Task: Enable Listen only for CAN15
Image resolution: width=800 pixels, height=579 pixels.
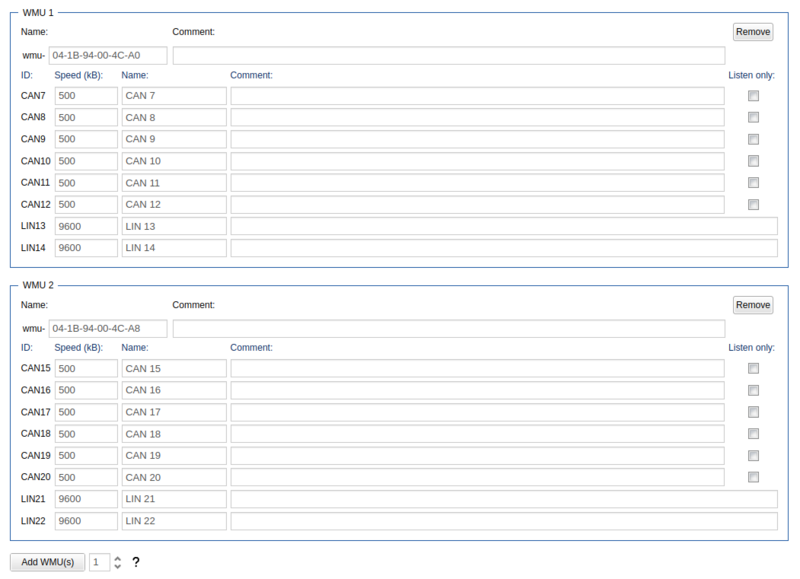Action: click(x=753, y=368)
